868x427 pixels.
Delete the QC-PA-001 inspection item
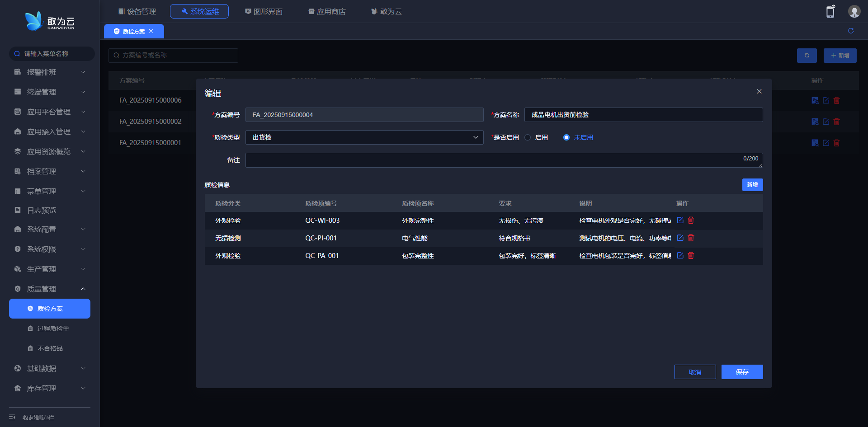(691, 256)
